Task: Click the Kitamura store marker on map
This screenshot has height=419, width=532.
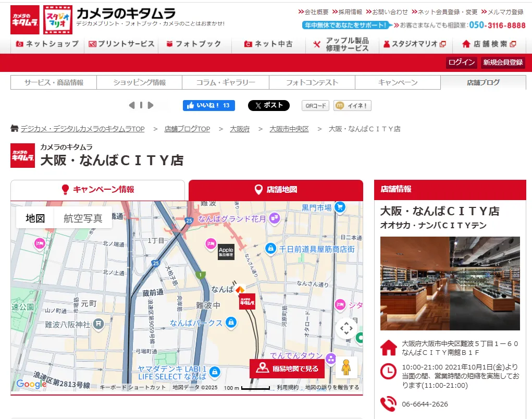Action: 247,302
